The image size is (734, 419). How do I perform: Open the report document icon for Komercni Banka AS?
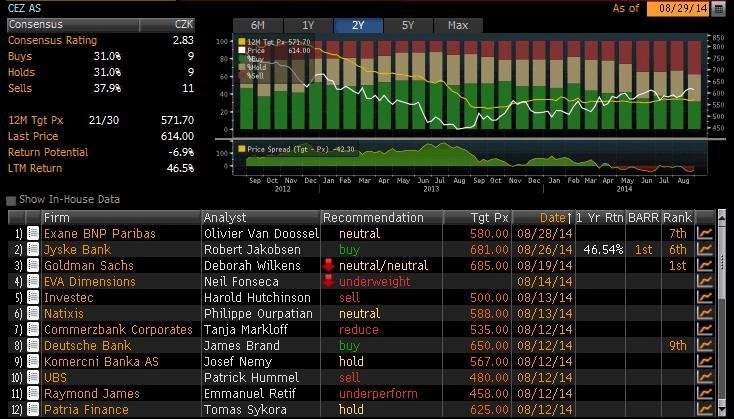(x=33, y=361)
